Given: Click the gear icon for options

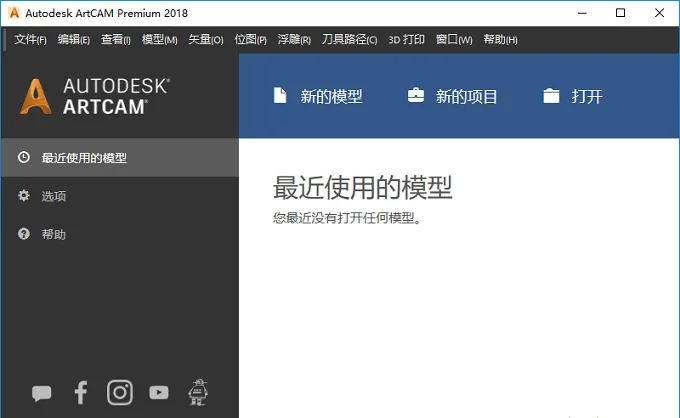Looking at the screenshot, I should pyautogui.click(x=24, y=196).
